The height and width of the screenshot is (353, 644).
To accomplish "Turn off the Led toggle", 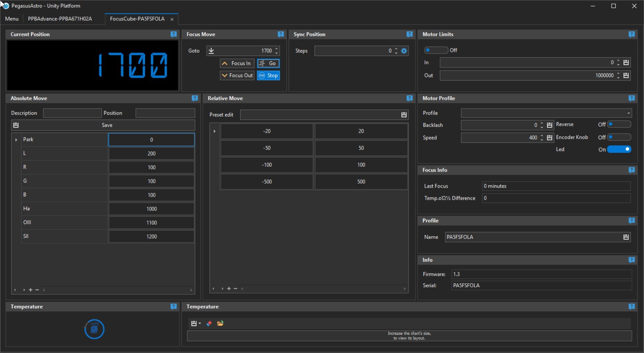I will 619,149.
